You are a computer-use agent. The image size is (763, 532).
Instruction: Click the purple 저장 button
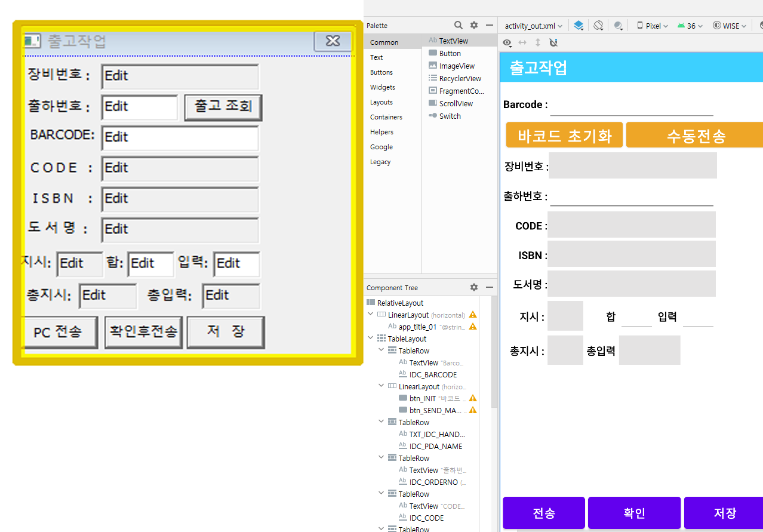(724, 513)
